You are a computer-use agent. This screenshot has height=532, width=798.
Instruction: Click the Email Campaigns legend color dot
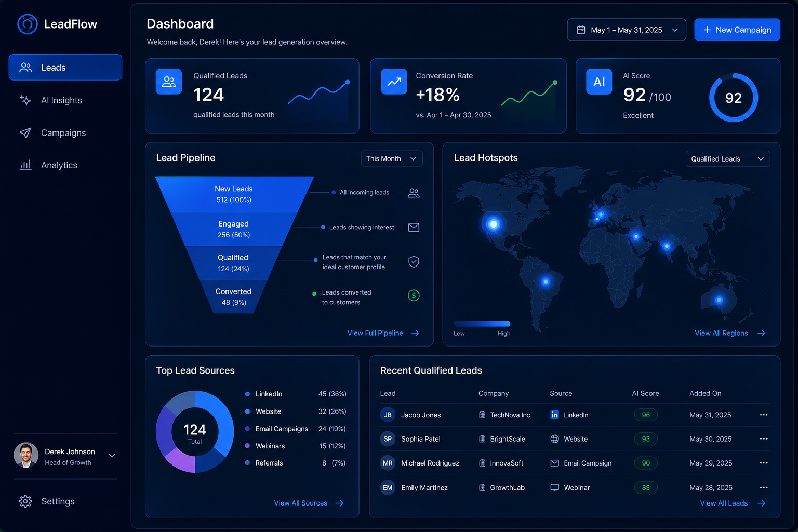pos(247,429)
